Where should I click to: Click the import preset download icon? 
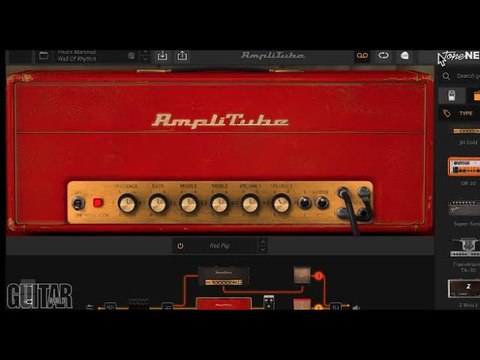[162, 56]
